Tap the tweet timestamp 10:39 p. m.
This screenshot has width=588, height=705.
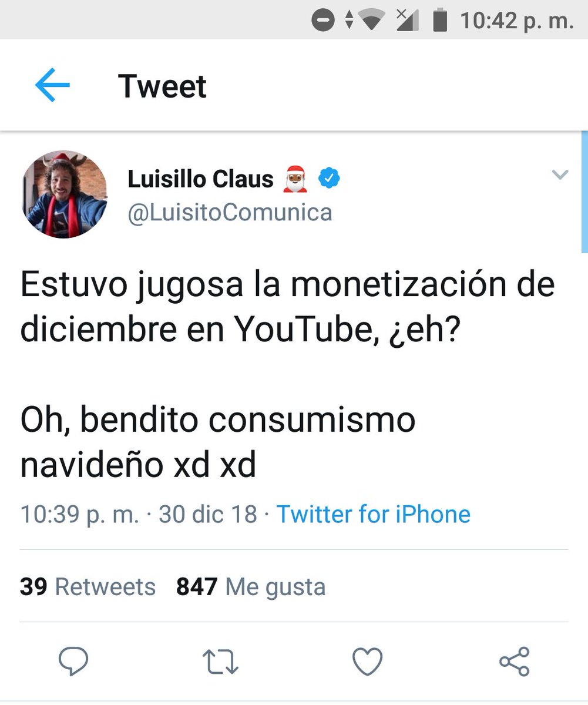point(79,515)
